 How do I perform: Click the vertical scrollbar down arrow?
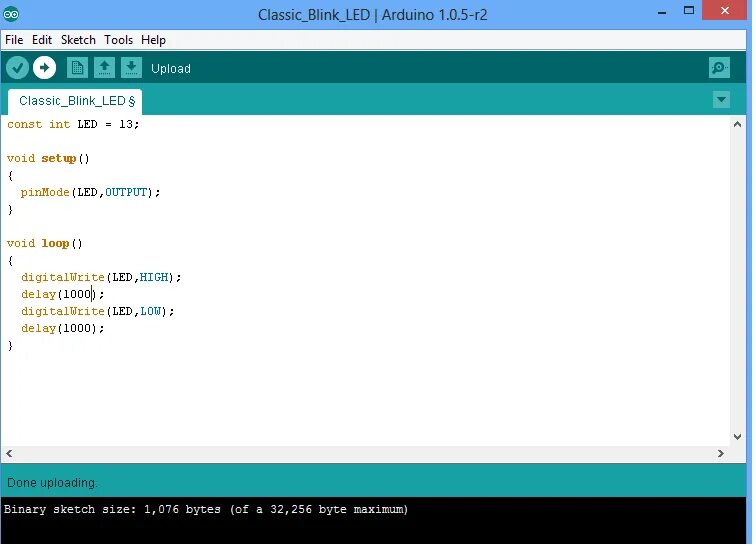point(737,437)
